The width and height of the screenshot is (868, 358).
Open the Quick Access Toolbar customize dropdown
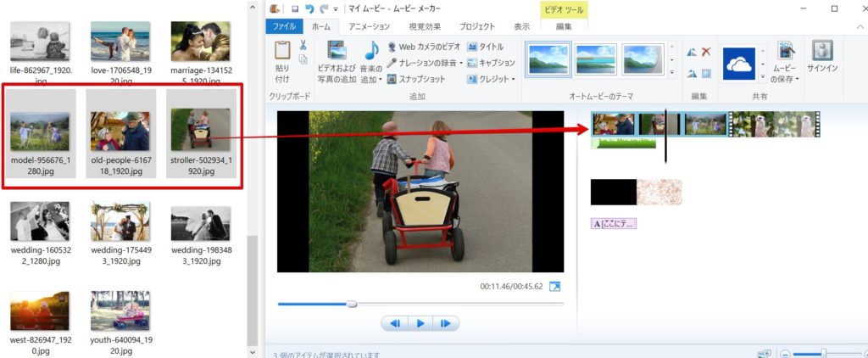336,8
